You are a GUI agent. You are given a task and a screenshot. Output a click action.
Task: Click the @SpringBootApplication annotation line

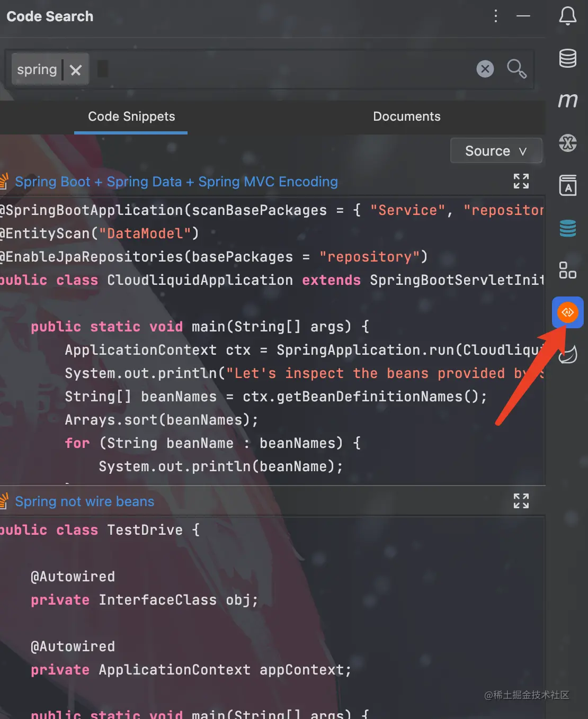[272, 210]
